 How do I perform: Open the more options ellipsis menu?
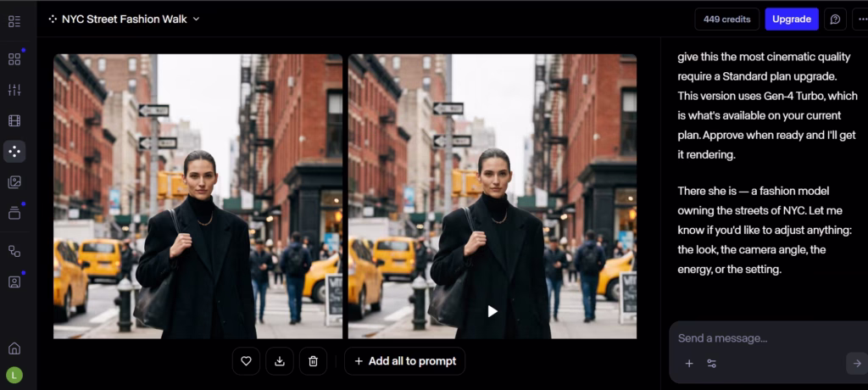861,19
